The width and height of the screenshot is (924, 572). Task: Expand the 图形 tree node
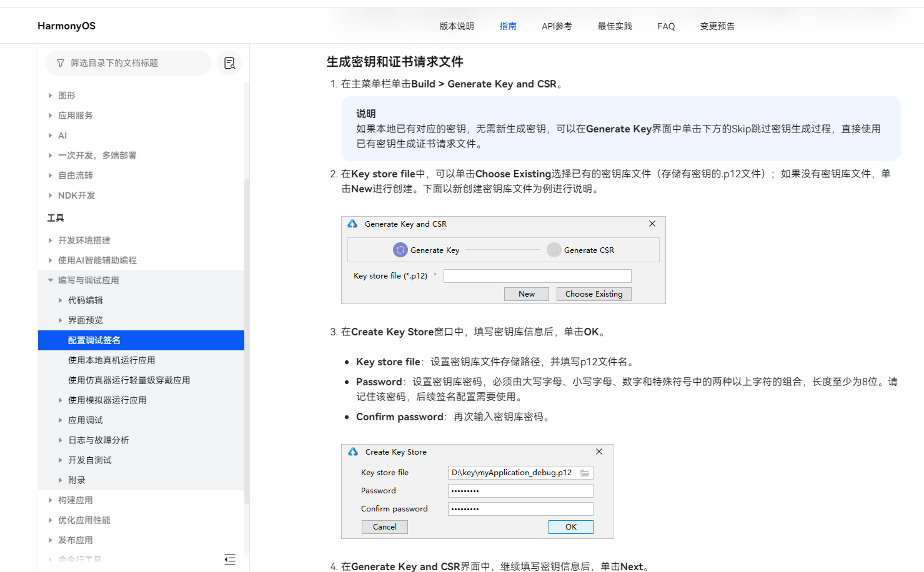point(51,96)
